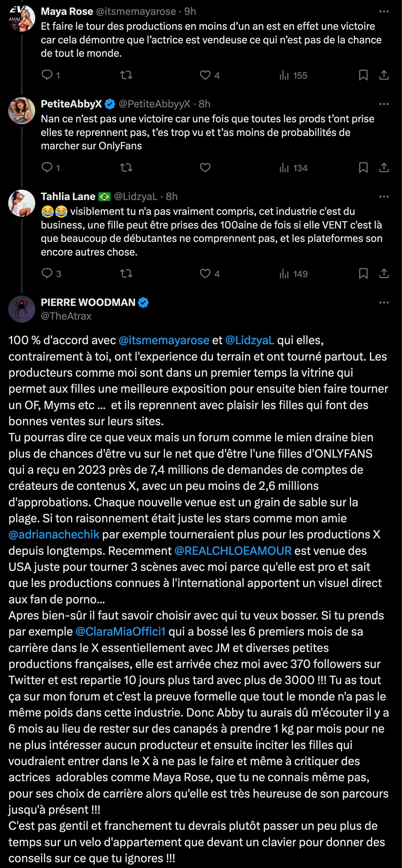The image size is (402, 868).
Task: Like PetiteAbbyX's tweet
Action: (205, 168)
